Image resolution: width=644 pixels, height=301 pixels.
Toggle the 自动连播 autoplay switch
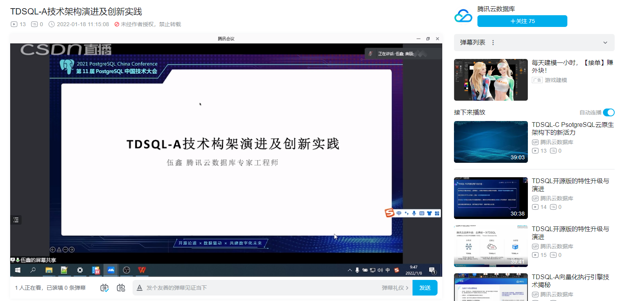[609, 112]
